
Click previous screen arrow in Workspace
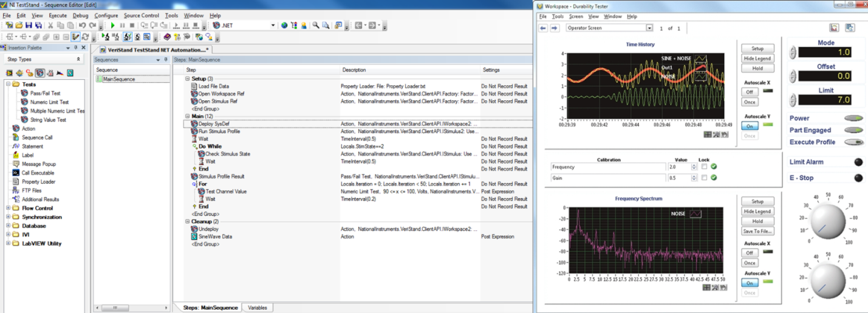(543, 28)
